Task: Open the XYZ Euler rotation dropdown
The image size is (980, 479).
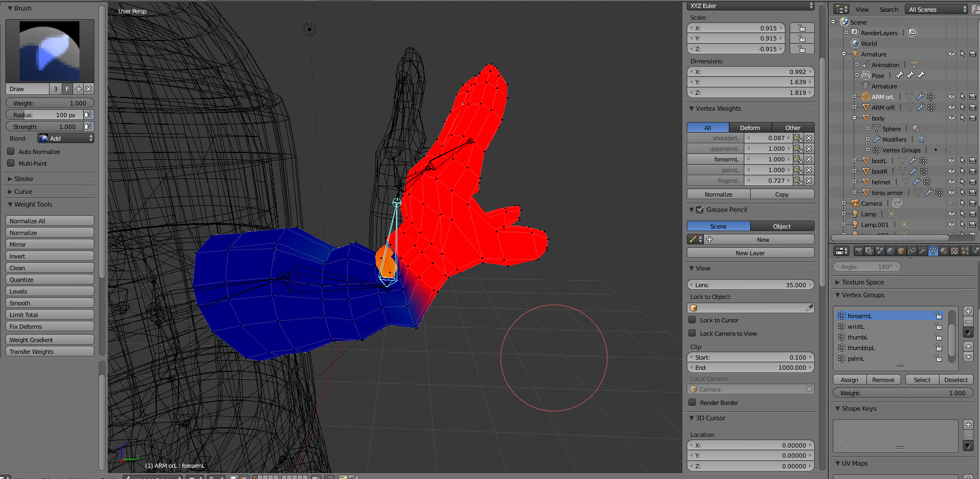Action: tap(751, 6)
